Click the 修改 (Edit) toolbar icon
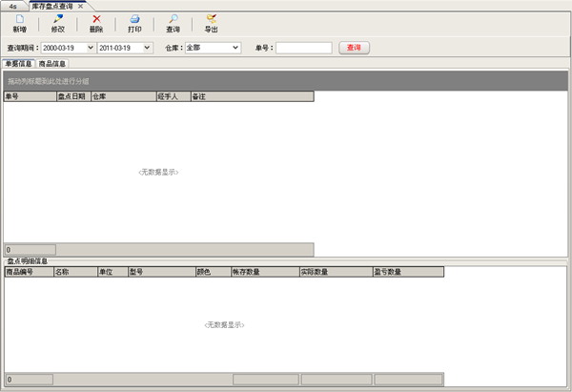572x392 pixels. tap(58, 19)
